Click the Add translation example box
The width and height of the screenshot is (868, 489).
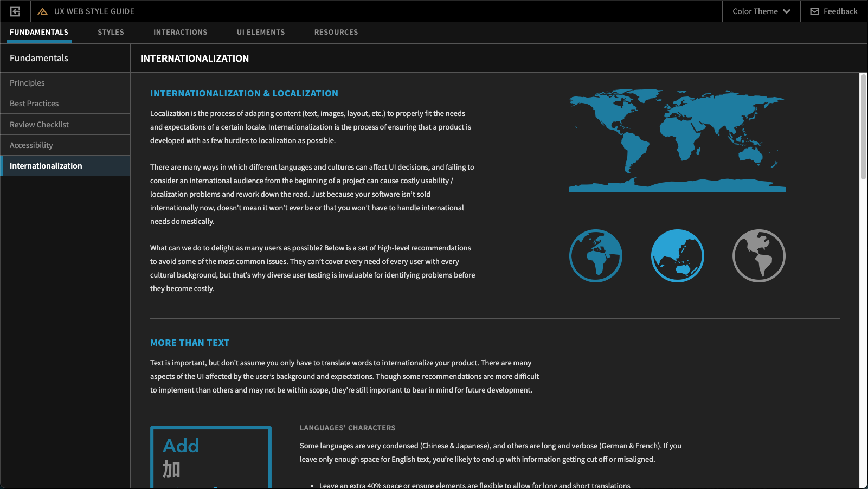[210, 457]
